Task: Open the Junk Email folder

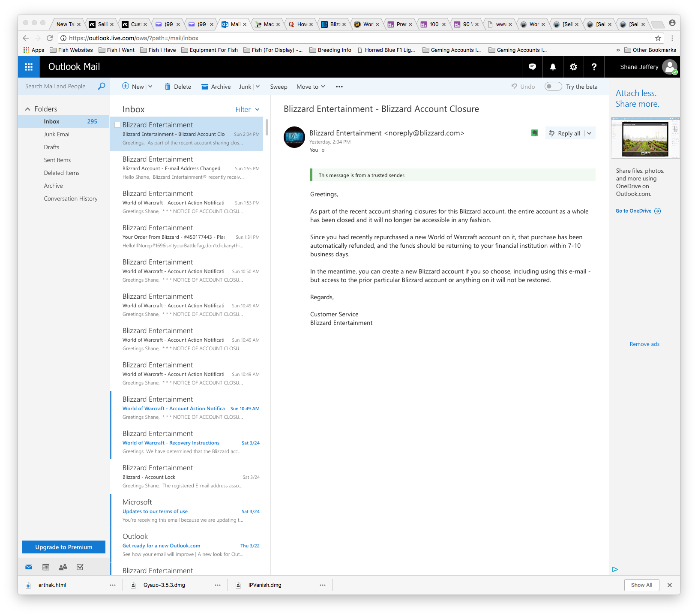Action: click(57, 134)
